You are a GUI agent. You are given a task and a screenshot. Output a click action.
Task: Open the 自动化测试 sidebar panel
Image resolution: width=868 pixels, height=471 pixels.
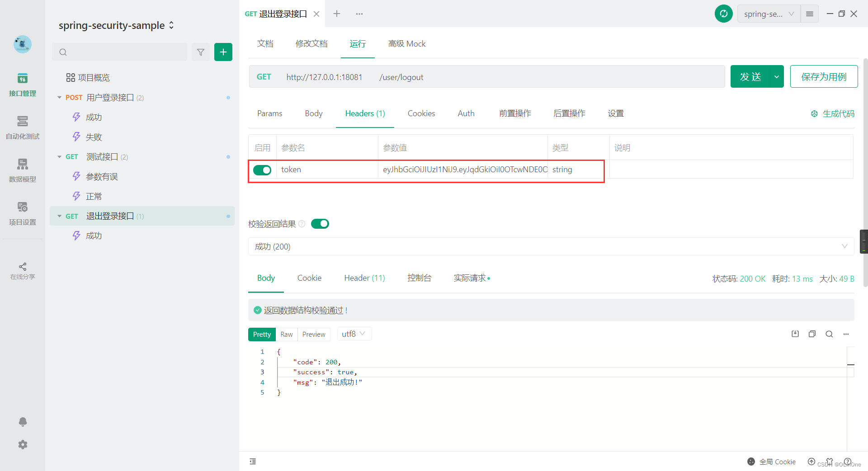(22, 128)
